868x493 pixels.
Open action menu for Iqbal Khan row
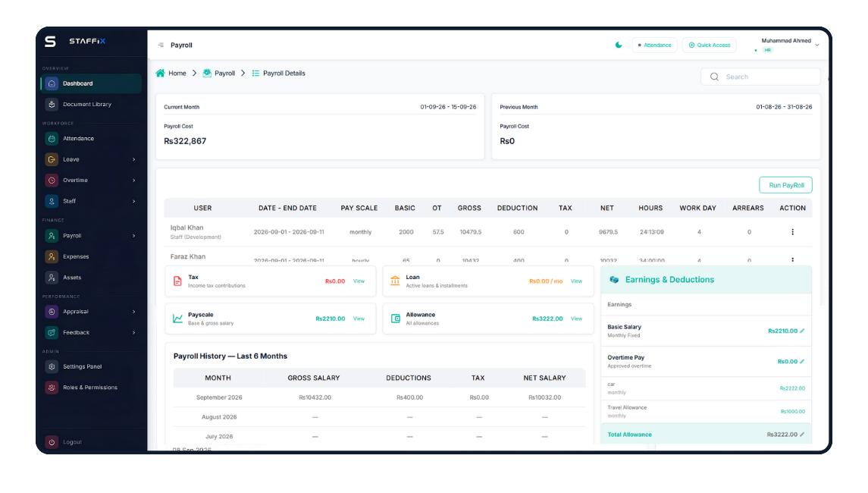(x=793, y=232)
